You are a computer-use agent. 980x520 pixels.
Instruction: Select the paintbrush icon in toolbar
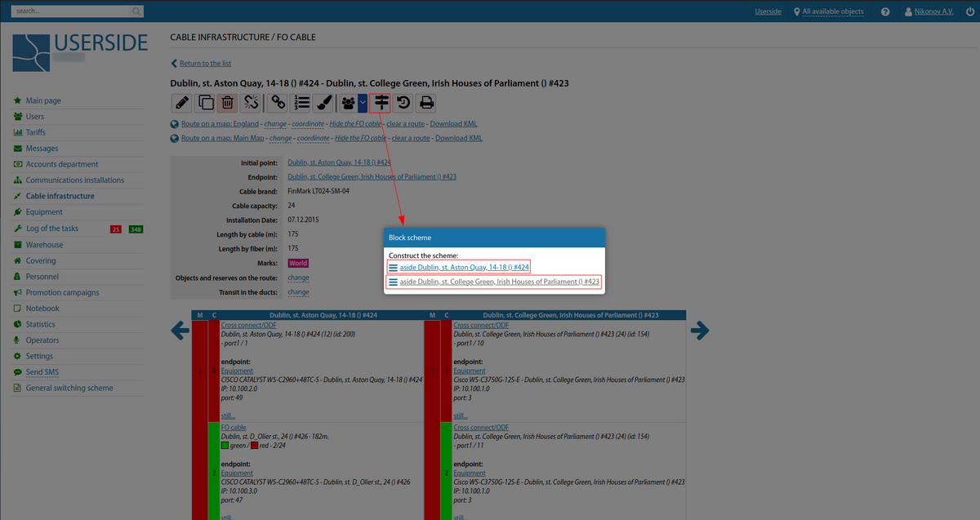click(x=323, y=103)
